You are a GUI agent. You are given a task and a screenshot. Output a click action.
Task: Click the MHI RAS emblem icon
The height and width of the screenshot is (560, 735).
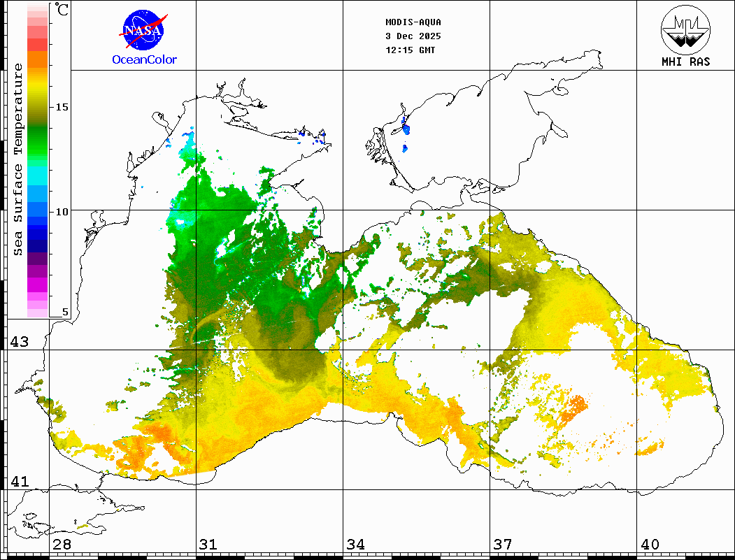click(x=685, y=29)
